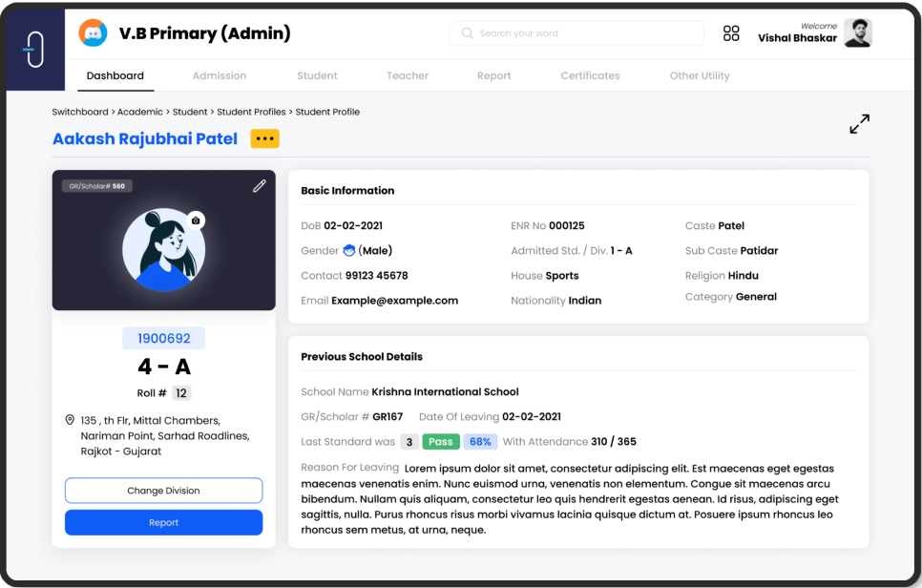This screenshot has width=922, height=588.
Task: Click the V.B Primary school logo
Action: click(93, 33)
